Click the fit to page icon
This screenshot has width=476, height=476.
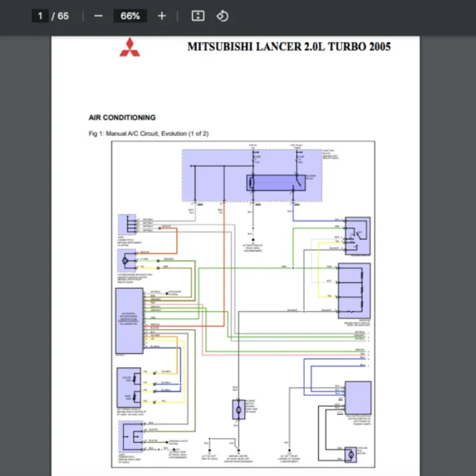coord(198,16)
